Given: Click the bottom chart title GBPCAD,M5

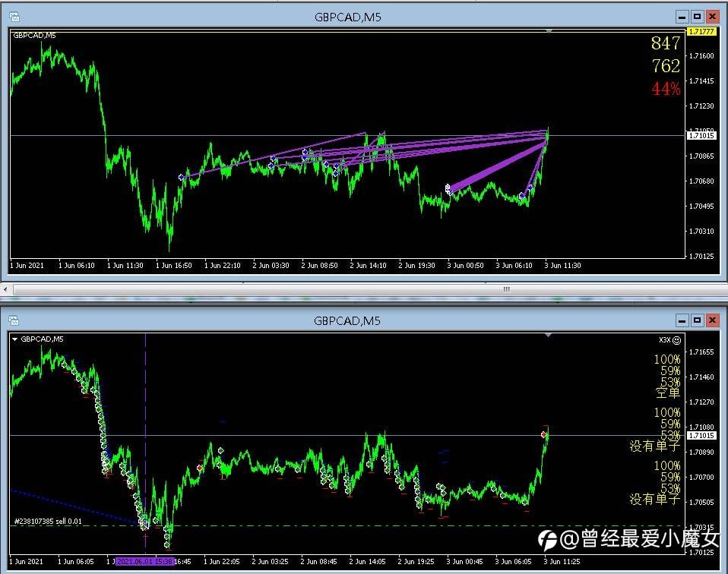Looking at the screenshot, I should coord(347,320).
